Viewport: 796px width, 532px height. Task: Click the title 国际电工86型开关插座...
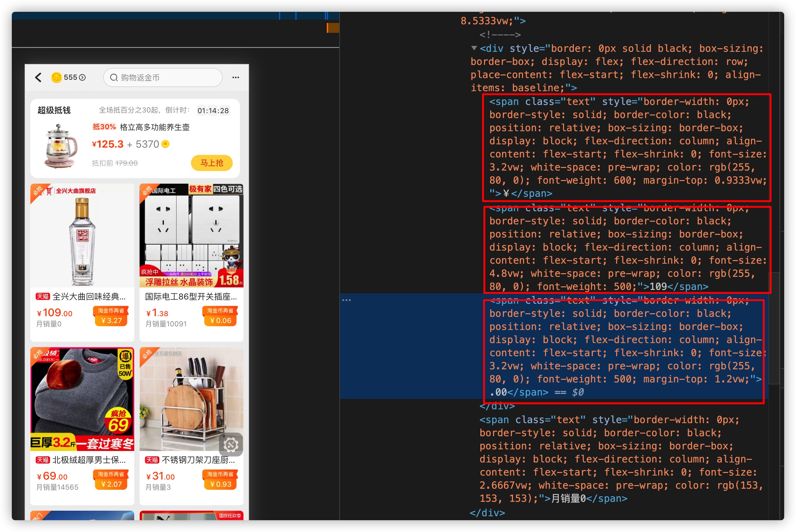191,297
